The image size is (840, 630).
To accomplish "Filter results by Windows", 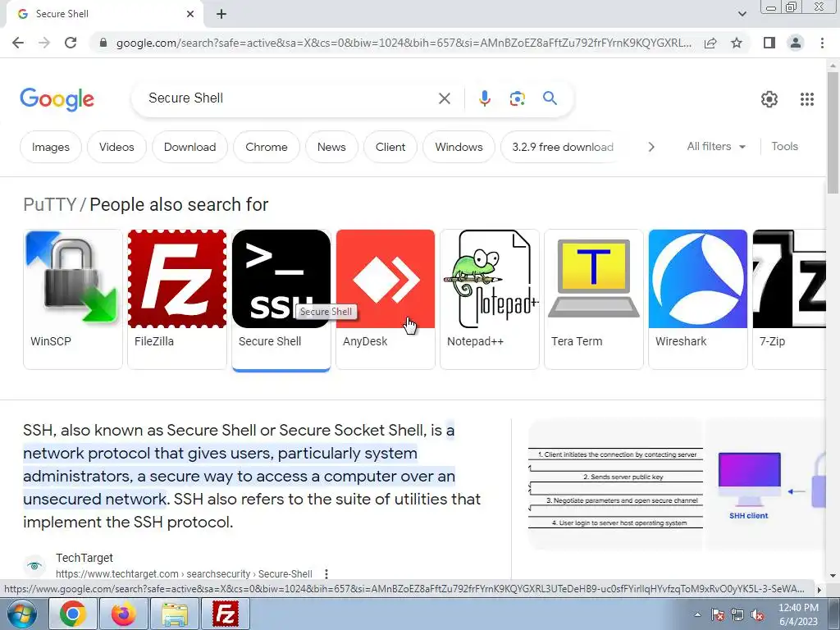I will click(x=459, y=147).
